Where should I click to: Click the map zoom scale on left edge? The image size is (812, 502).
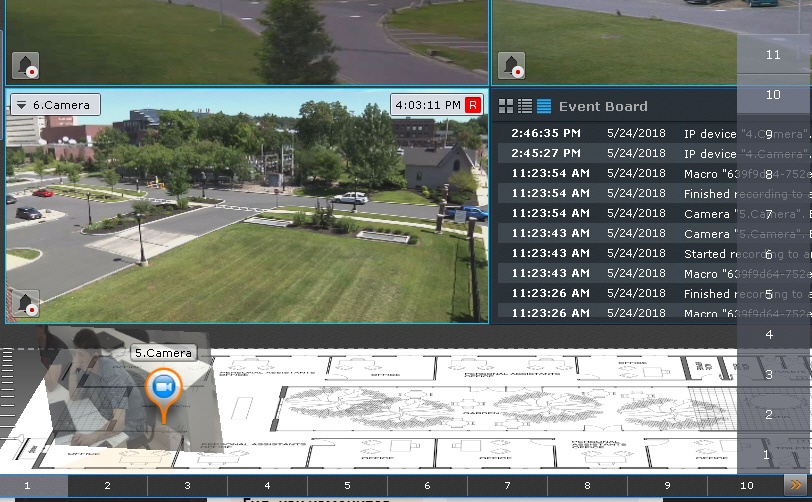tap(8, 400)
